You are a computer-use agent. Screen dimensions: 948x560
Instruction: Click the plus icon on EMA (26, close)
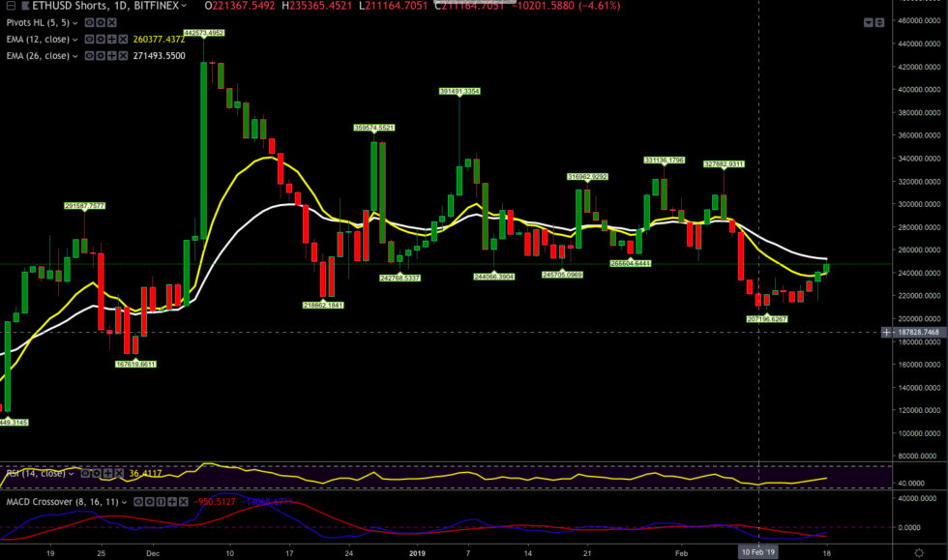(x=111, y=56)
